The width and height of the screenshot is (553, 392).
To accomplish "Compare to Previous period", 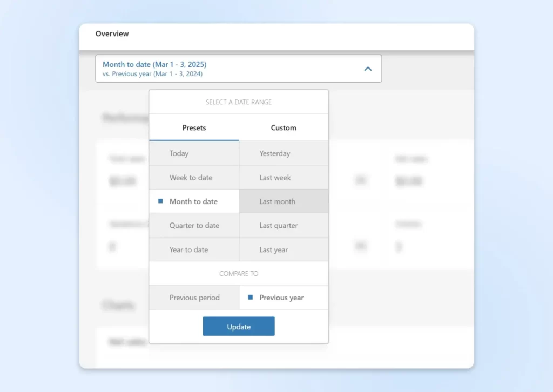I will pyautogui.click(x=194, y=298).
